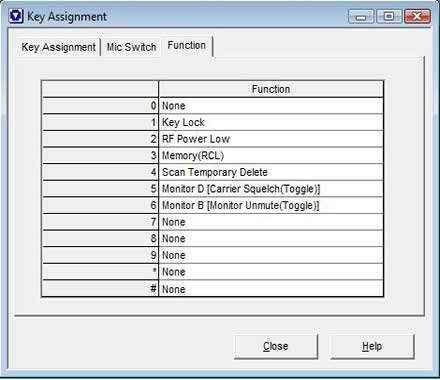
Task: Select the function cell for key 9
Action: pyautogui.click(x=271, y=255)
